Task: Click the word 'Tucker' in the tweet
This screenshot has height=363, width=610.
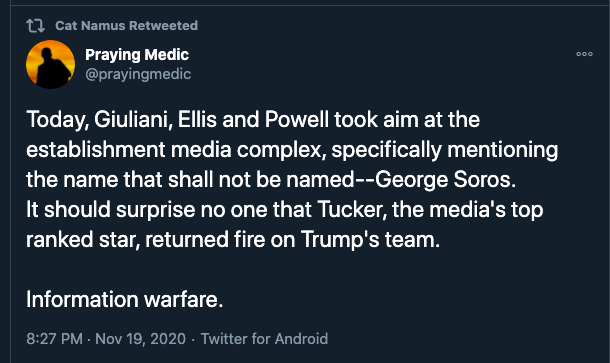Action: [x=352, y=210]
